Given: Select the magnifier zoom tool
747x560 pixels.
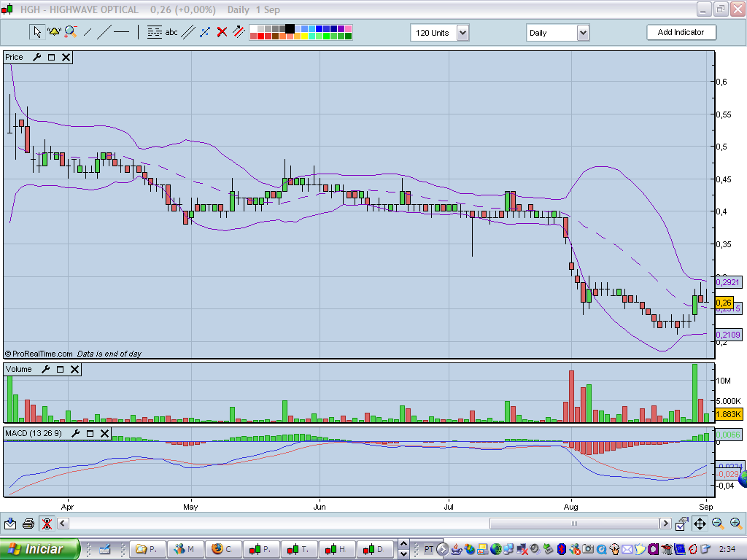Looking at the screenshot, I should (71, 32).
